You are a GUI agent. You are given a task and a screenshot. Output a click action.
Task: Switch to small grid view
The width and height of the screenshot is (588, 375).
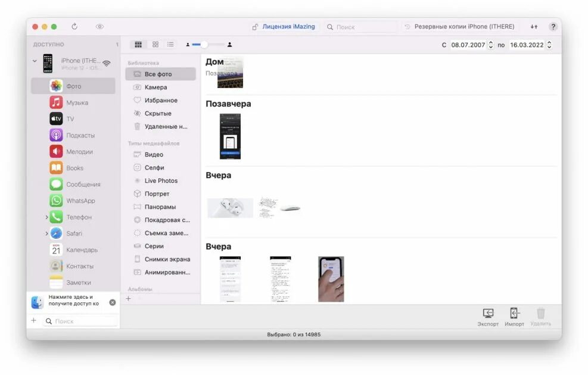click(x=155, y=45)
